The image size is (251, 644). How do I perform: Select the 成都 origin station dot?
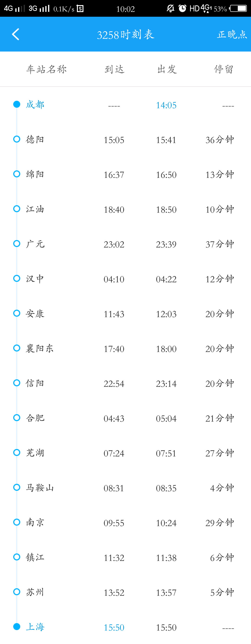coord(17,104)
